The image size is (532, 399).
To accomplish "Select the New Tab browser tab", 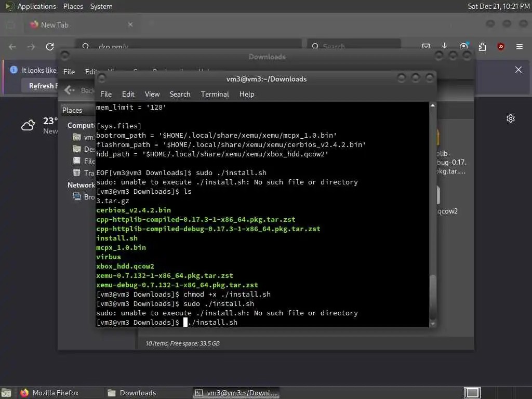I will coord(82,25).
